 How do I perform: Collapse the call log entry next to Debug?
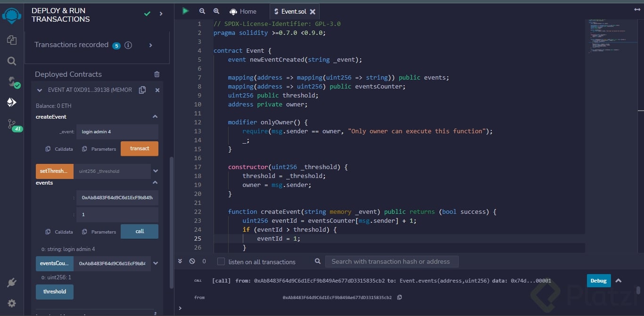coord(619,281)
